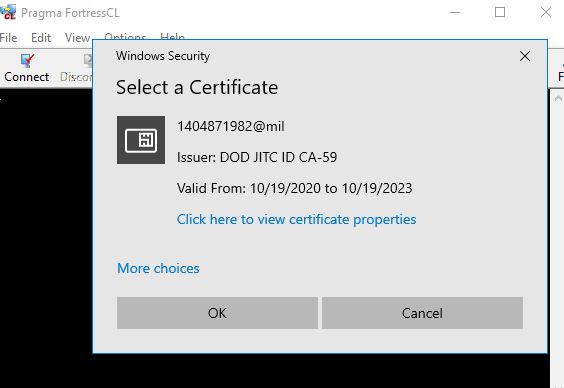Maximize the Pragma FortressCL window
The width and height of the screenshot is (564, 388).
(500, 13)
